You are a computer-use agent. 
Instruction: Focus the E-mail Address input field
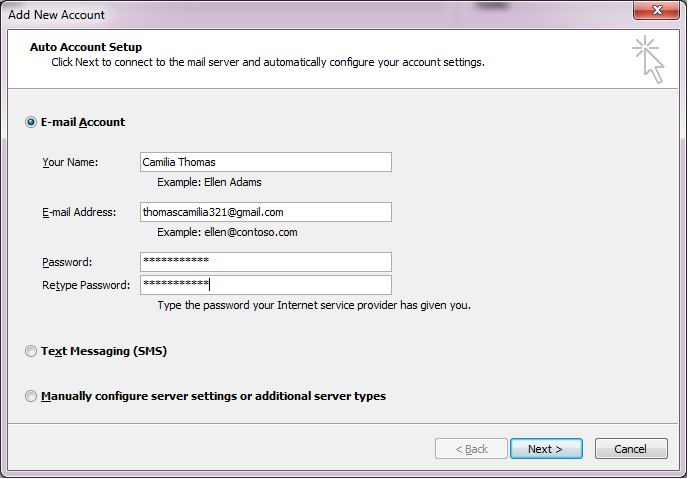[265, 212]
